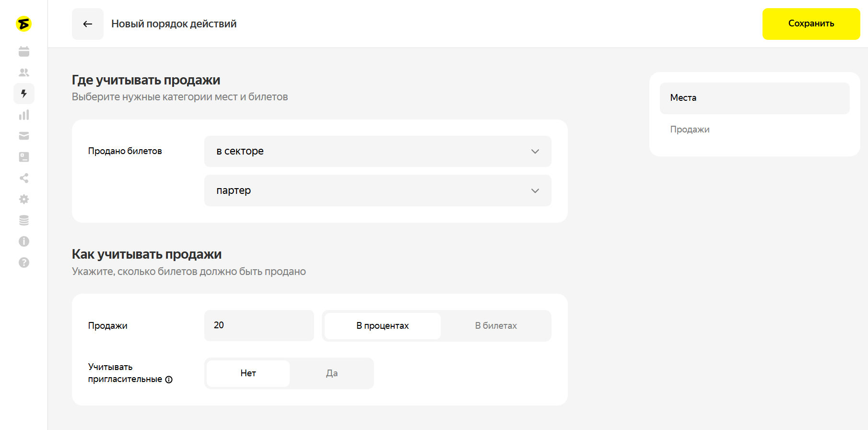Switch sales measurement to «В билетах»
The image size is (868, 430).
point(495,326)
